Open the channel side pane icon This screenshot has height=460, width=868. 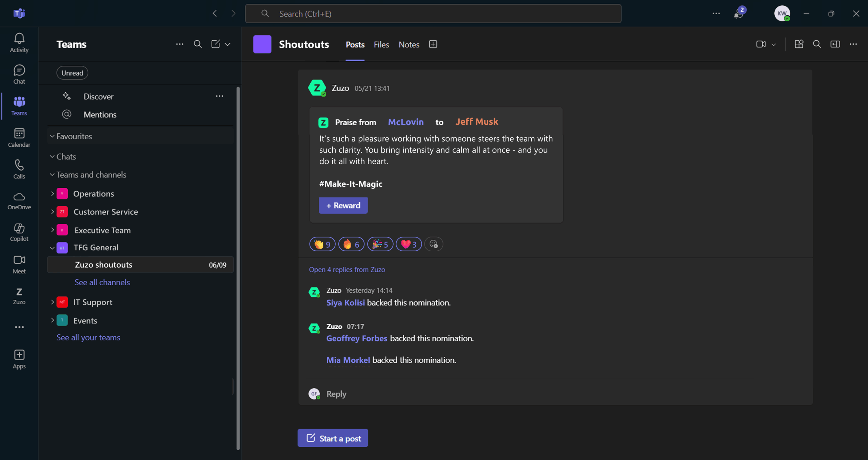tap(835, 44)
